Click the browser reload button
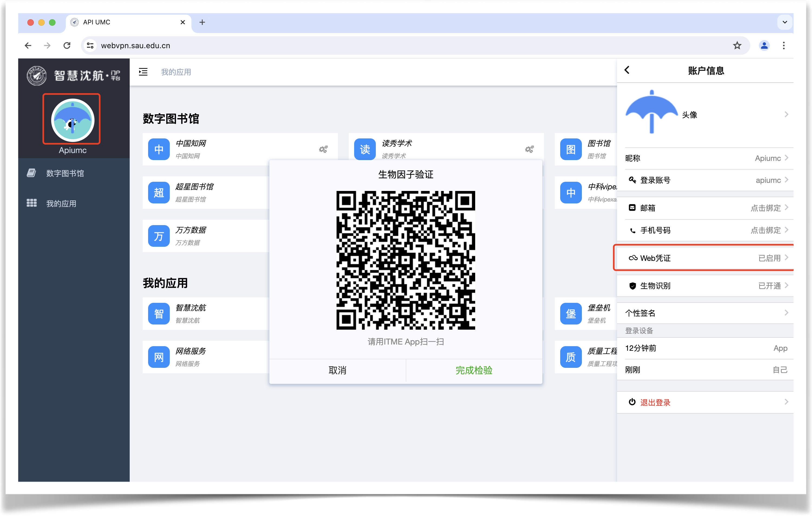The height and width of the screenshot is (516, 812). click(67, 46)
